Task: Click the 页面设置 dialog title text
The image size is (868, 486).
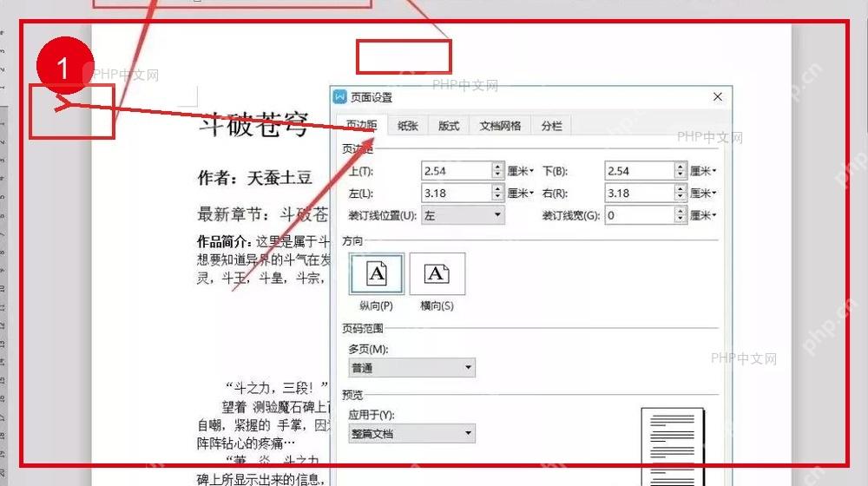Action: 372,97
